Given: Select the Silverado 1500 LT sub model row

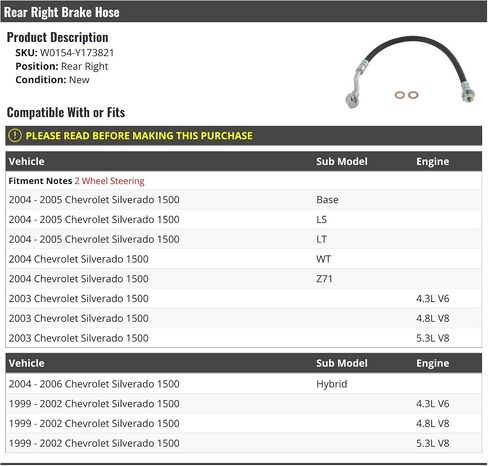Looking at the screenshot, I should pos(244,239).
